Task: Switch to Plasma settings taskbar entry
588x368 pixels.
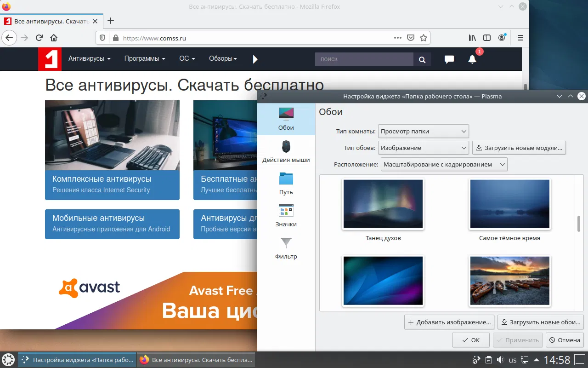Action: point(77,360)
